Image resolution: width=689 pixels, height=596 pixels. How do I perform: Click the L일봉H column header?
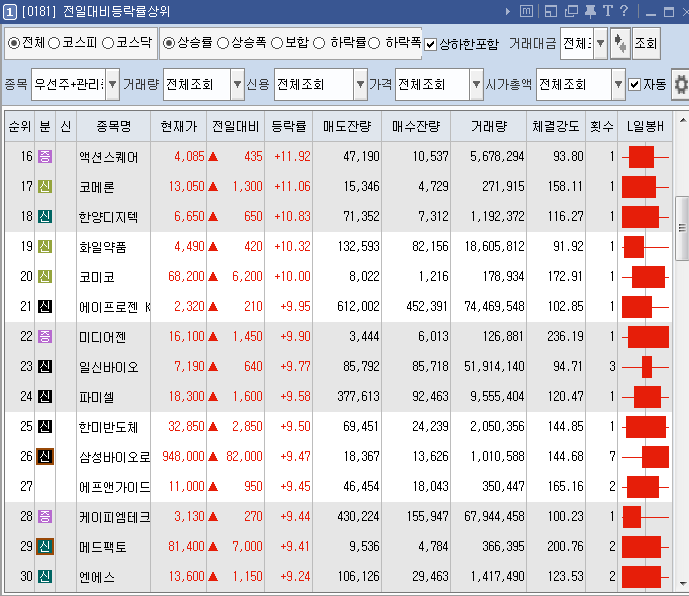coord(645,127)
